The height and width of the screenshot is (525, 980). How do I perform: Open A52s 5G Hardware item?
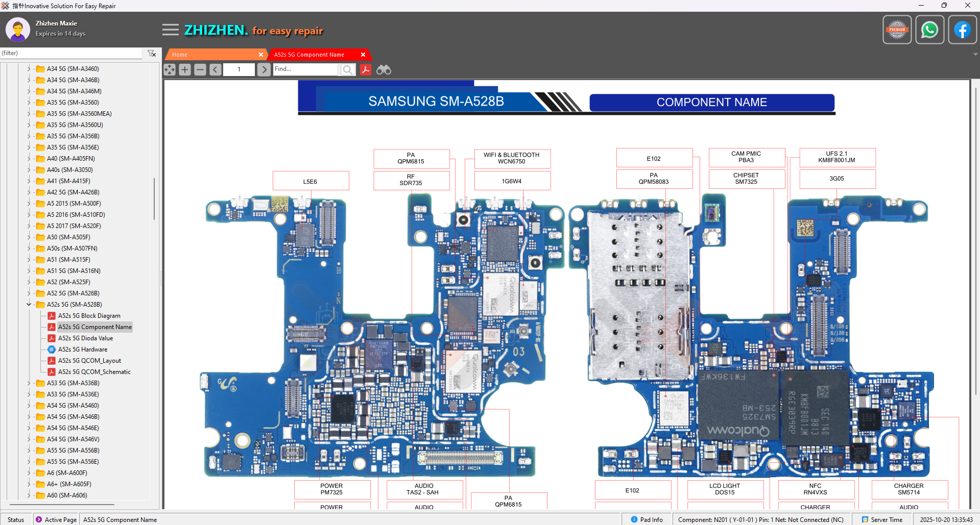point(82,349)
